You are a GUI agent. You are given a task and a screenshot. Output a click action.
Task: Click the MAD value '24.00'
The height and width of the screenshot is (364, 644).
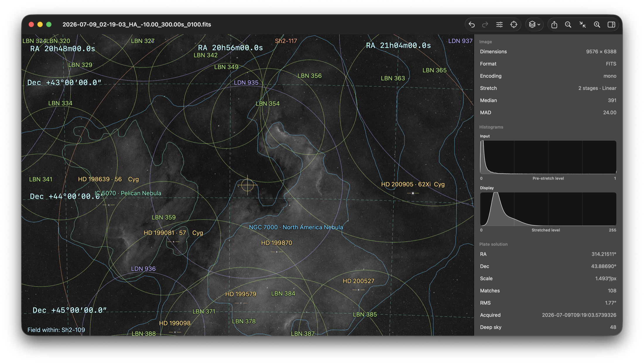pyautogui.click(x=610, y=113)
